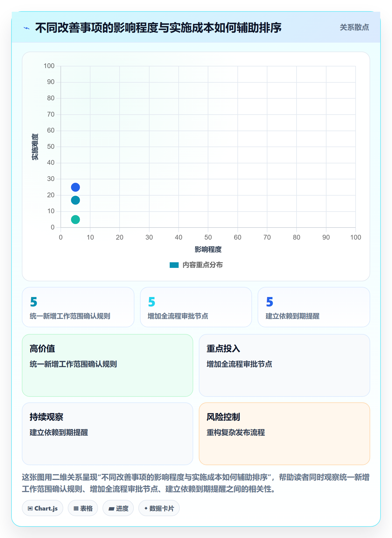Click the 进度 tag chip
This screenshot has height=538, width=392.
tap(118, 508)
